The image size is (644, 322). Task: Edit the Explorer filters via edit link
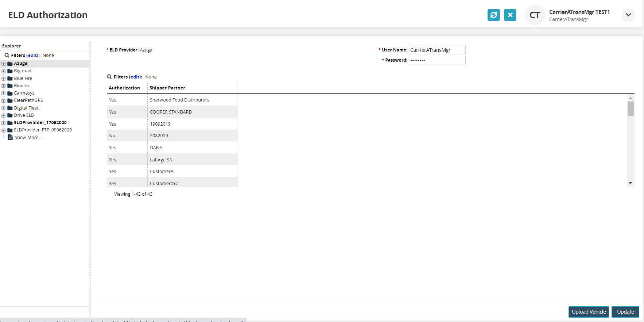33,55
